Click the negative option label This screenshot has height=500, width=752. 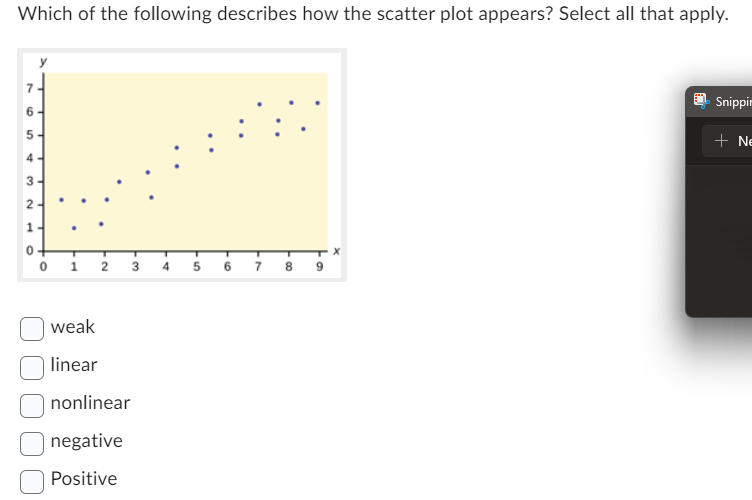click(86, 441)
